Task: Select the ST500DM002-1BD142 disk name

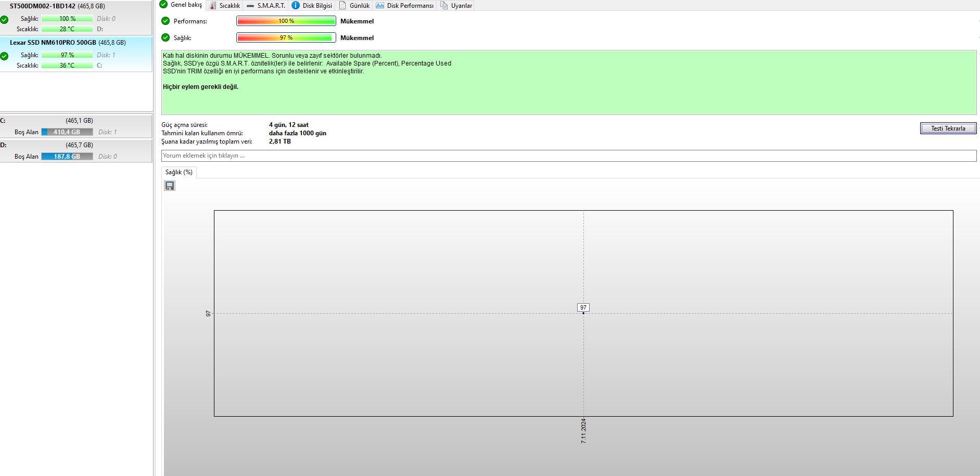Action: (43, 6)
